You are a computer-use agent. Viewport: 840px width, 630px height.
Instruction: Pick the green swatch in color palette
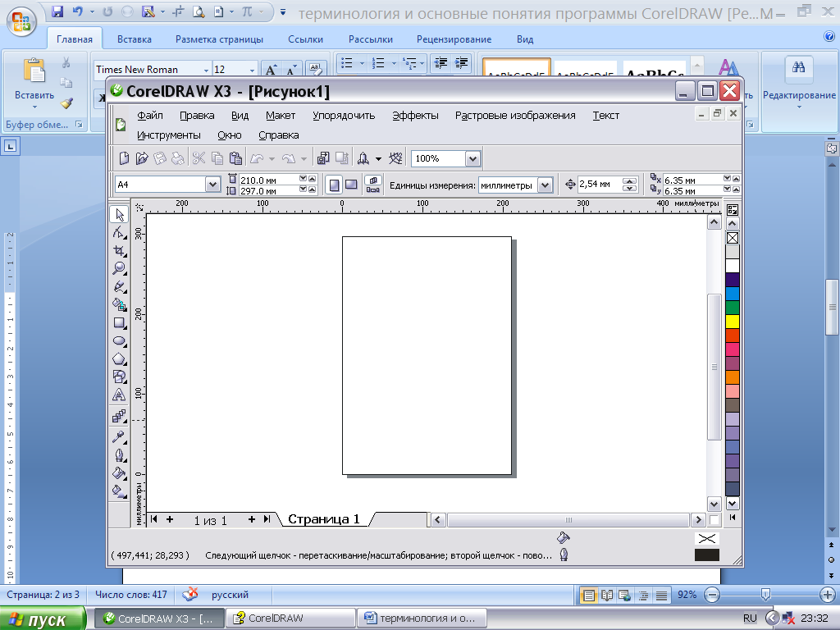tap(733, 308)
